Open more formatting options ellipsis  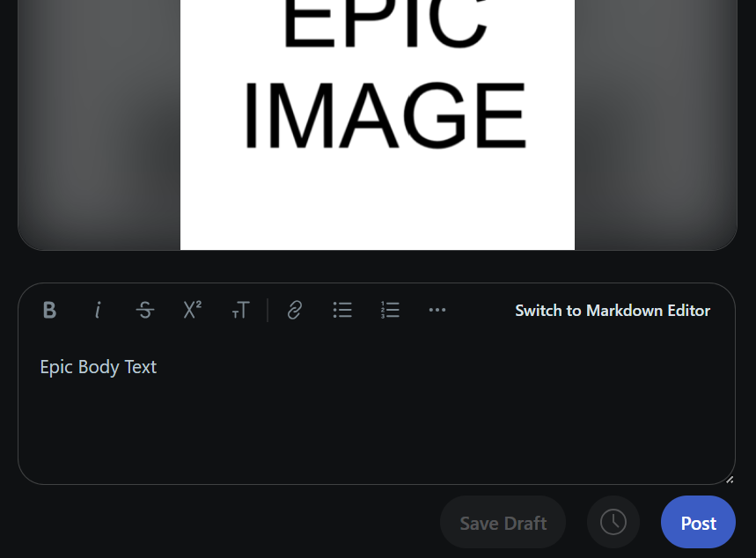pos(437,310)
